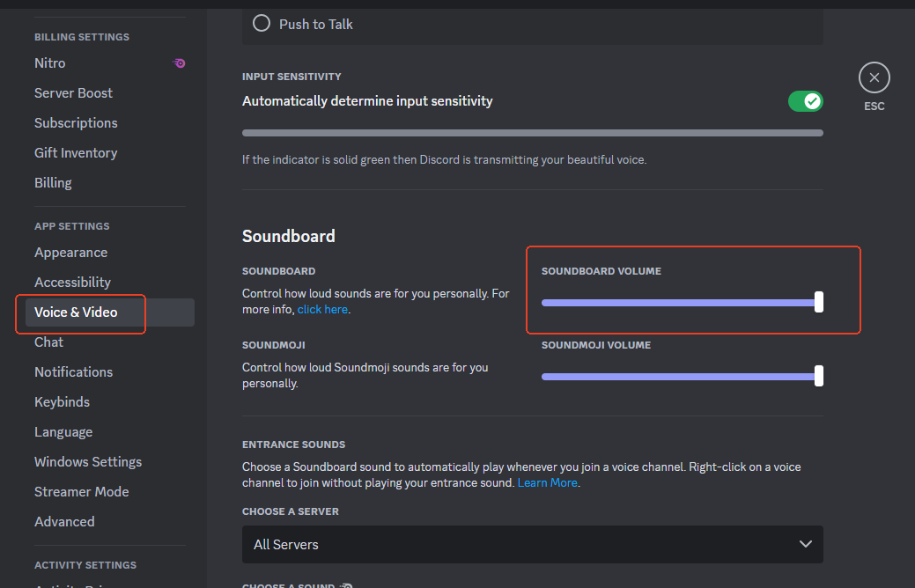
Task: Click the Soundboard volume slider handle
Action: [819, 302]
